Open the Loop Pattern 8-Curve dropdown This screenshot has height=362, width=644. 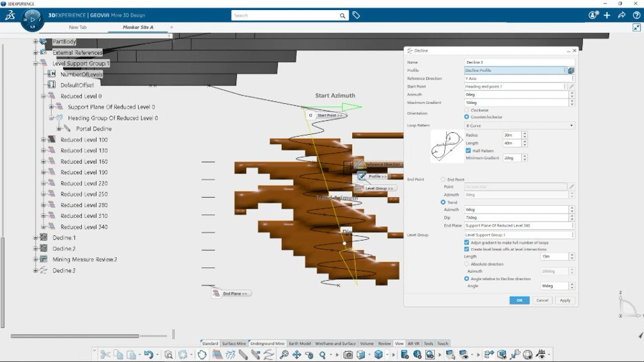tap(519, 125)
